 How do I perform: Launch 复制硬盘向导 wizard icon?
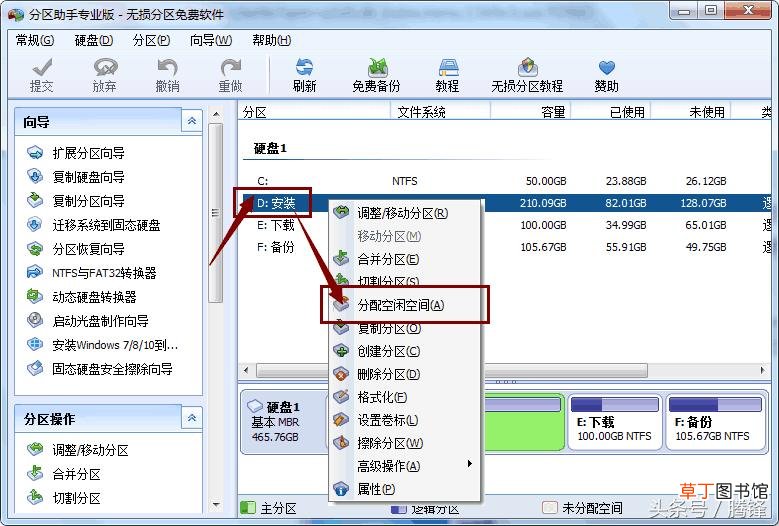click(x=35, y=176)
